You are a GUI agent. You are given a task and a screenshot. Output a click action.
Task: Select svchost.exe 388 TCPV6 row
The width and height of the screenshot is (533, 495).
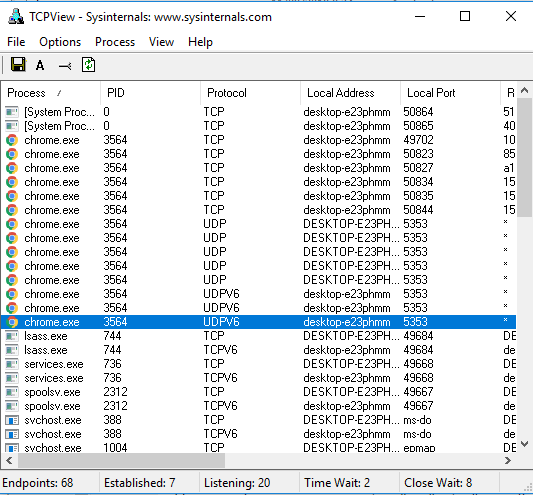click(x=258, y=434)
